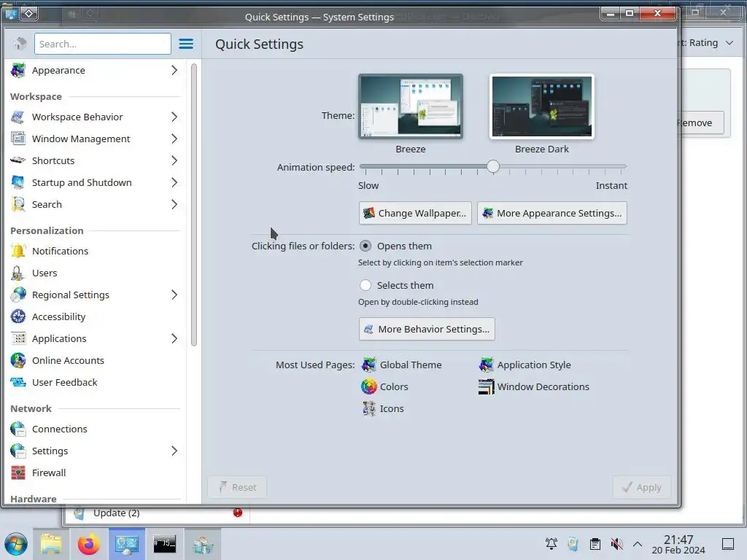This screenshot has height=560, width=747.
Task: Open Colors from Most Used Pages
Action: pyautogui.click(x=384, y=386)
